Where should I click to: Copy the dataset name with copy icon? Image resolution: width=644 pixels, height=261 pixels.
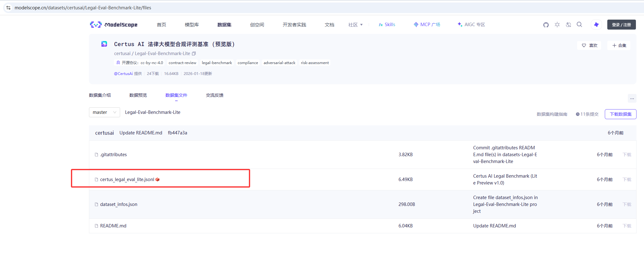pyautogui.click(x=194, y=54)
